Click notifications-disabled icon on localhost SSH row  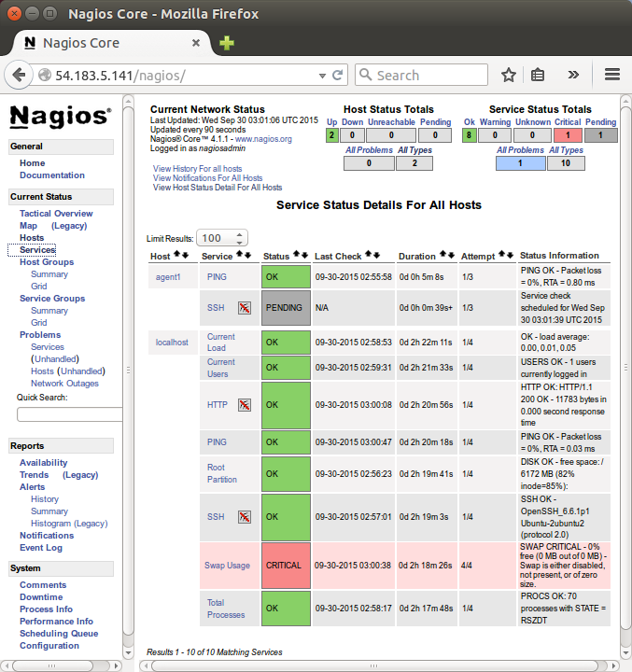(x=245, y=517)
